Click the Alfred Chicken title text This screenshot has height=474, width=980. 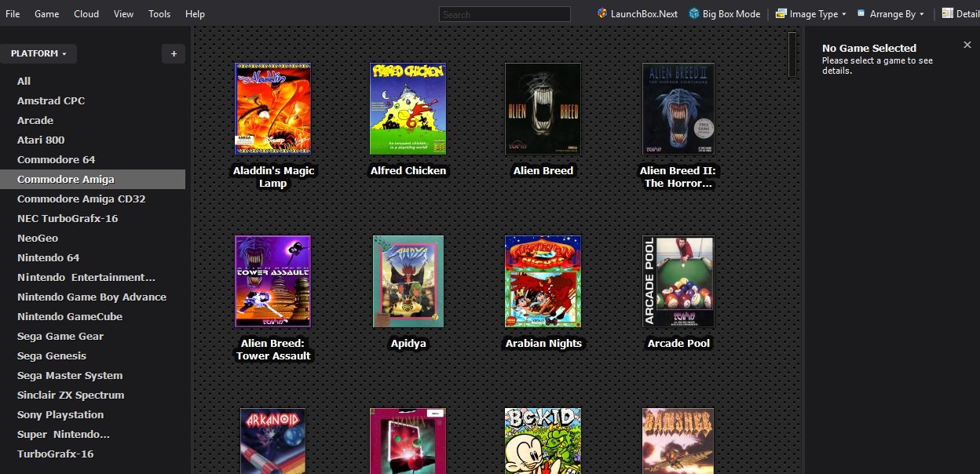(x=408, y=170)
